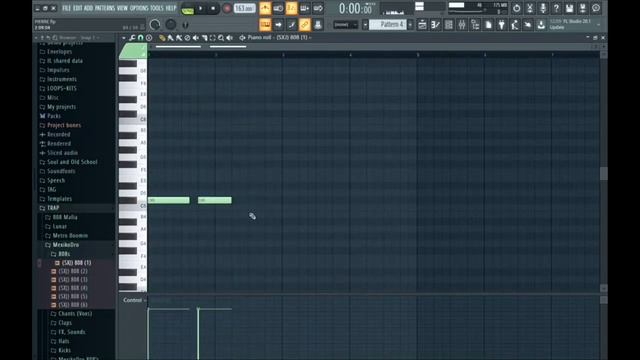Viewport: 640px width, 360px height.
Task: Open the ADD menu
Action: pyautogui.click(x=88, y=8)
